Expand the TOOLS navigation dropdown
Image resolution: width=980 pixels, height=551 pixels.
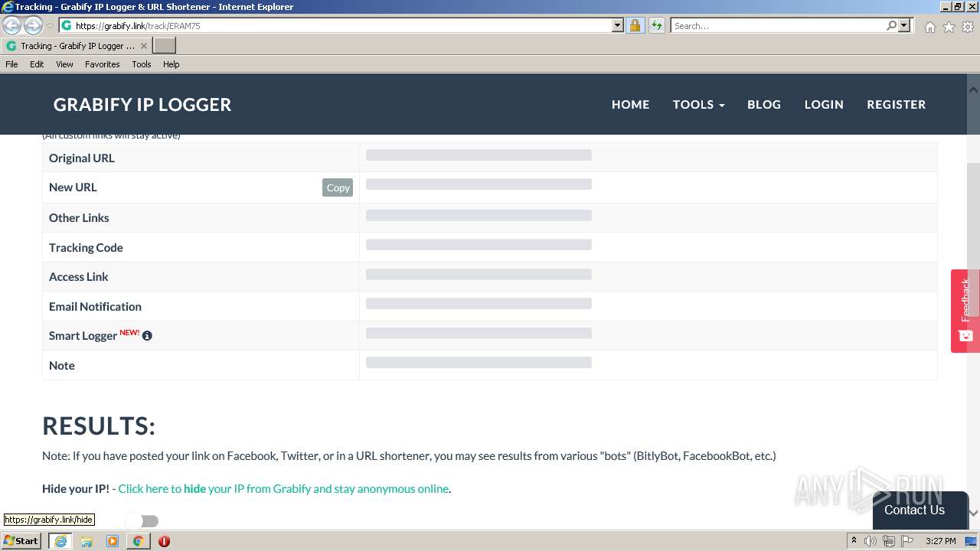[698, 105]
